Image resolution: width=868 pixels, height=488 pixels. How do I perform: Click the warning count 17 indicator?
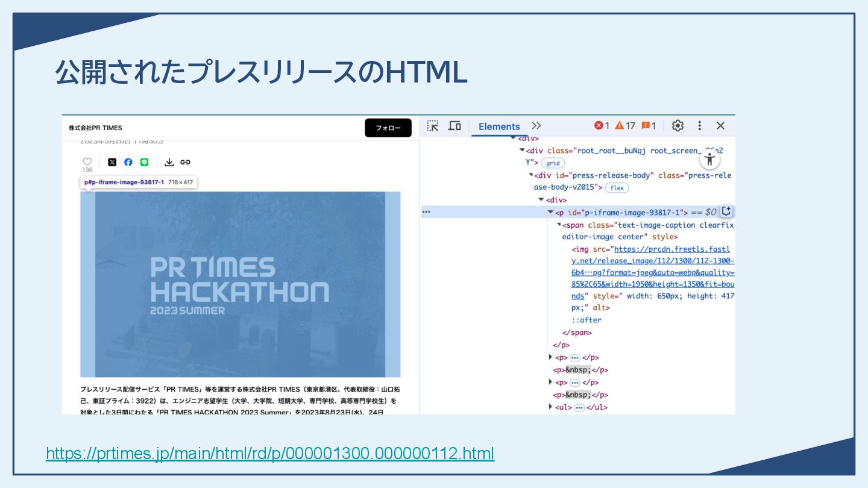point(625,126)
